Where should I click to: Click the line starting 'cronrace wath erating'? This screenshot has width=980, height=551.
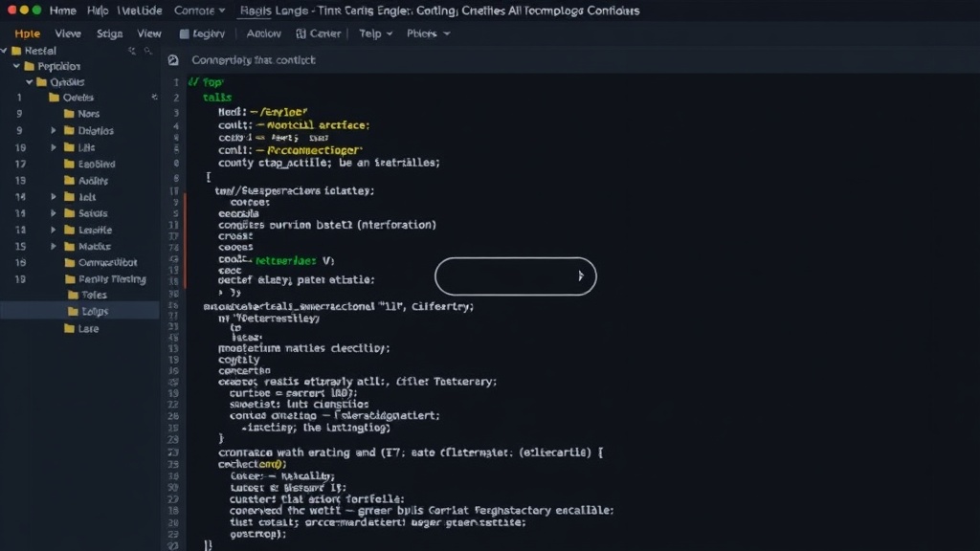[411, 452]
